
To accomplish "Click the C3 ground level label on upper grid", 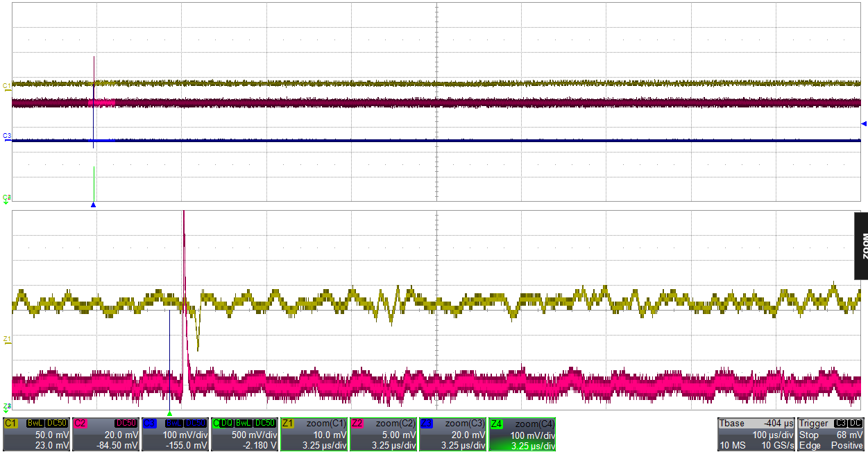I will point(6,135).
